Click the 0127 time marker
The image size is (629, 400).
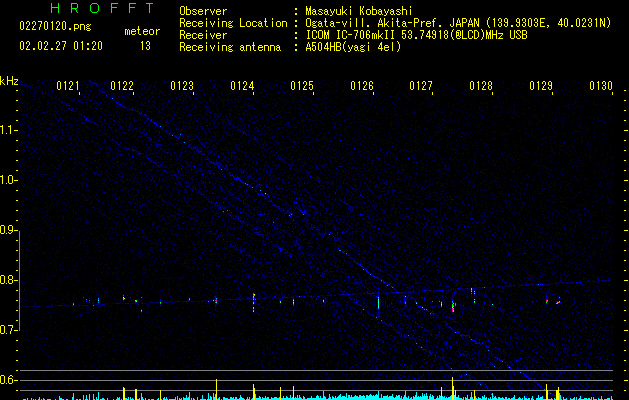tap(421, 86)
